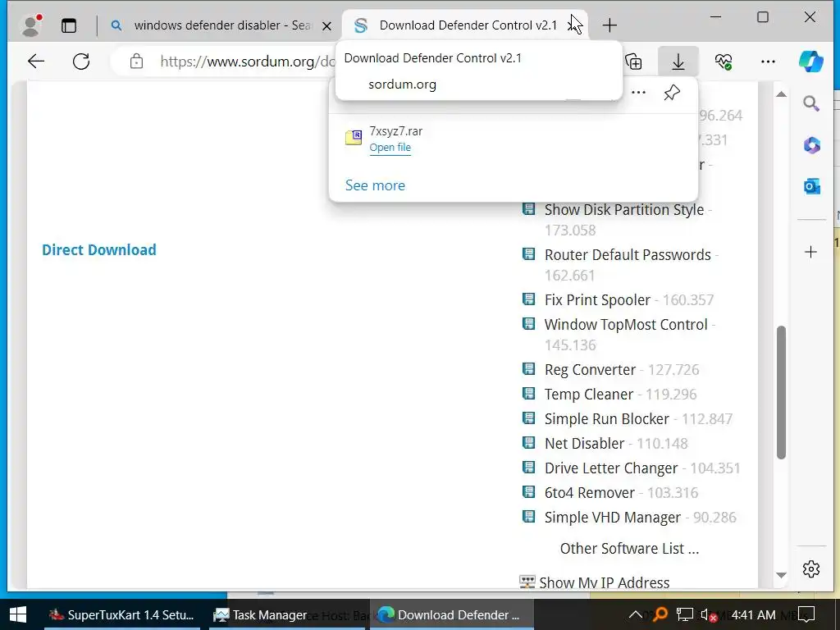Open Browser essentials heart icon

[724, 62]
